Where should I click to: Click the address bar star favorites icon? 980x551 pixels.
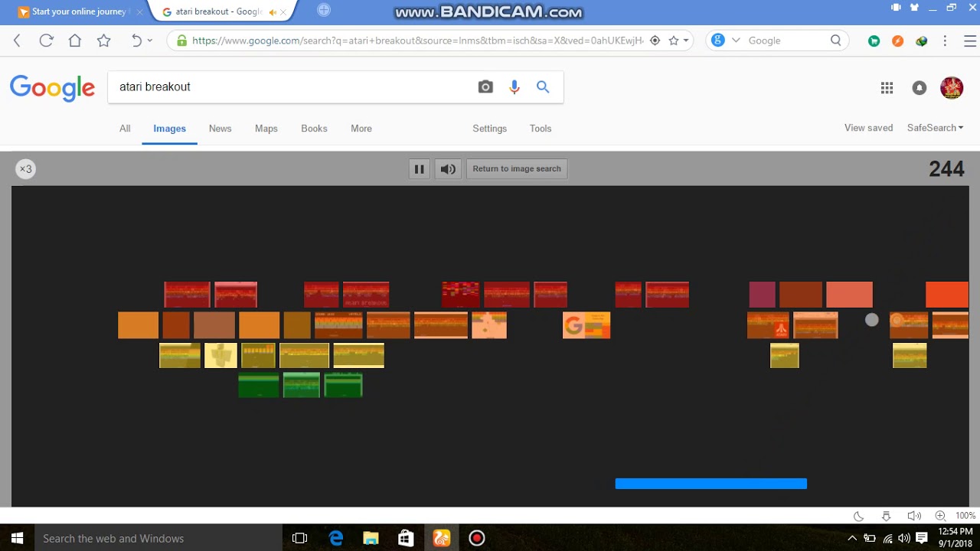click(x=674, y=41)
